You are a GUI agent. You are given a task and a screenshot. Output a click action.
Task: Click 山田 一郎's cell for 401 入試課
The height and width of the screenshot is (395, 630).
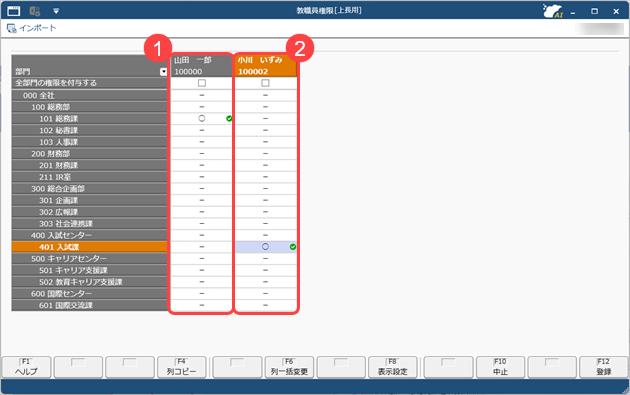[202, 247]
